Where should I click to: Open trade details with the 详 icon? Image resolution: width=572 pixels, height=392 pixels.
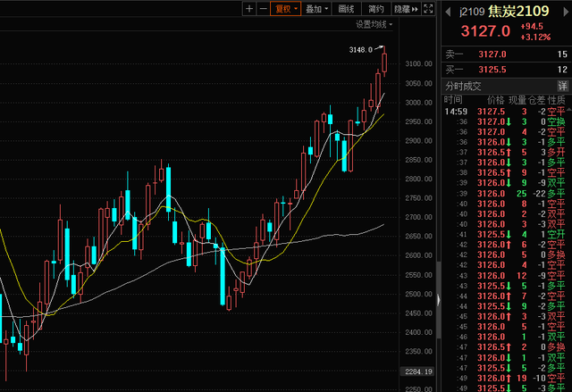(563, 83)
